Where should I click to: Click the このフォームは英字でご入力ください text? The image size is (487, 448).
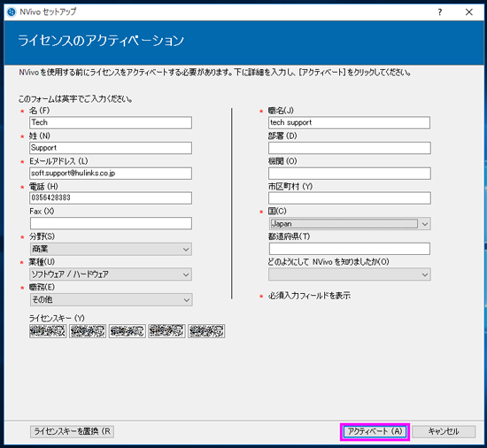point(75,99)
